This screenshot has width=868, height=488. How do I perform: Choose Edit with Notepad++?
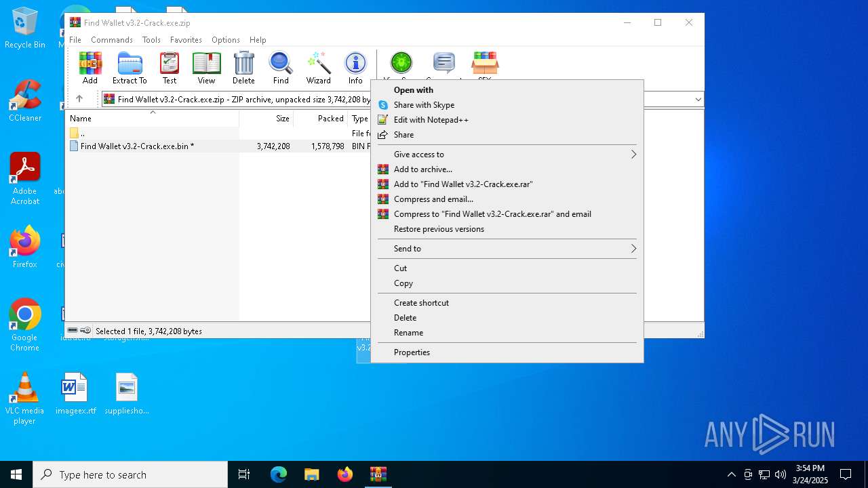pos(507,120)
